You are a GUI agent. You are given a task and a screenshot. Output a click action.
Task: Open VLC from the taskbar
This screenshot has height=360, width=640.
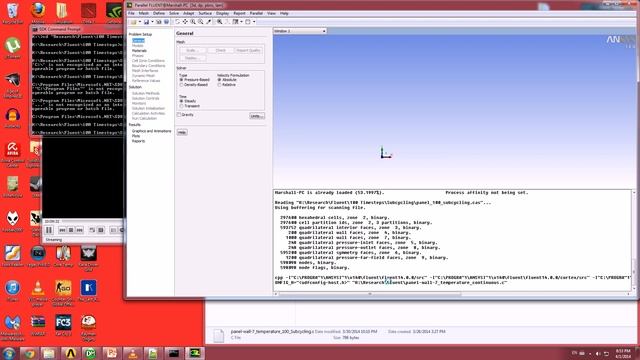coord(133,353)
